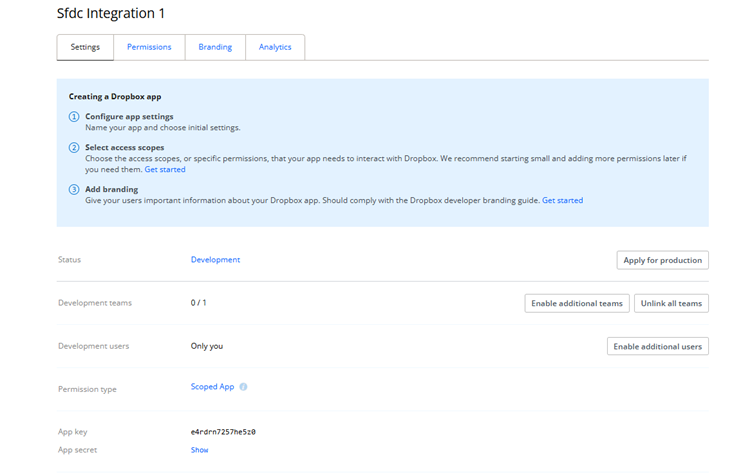Click the Sfdc Integration 1 title
Image resolution: width=752 pixels, height=475 pixels.
(111, 14)
